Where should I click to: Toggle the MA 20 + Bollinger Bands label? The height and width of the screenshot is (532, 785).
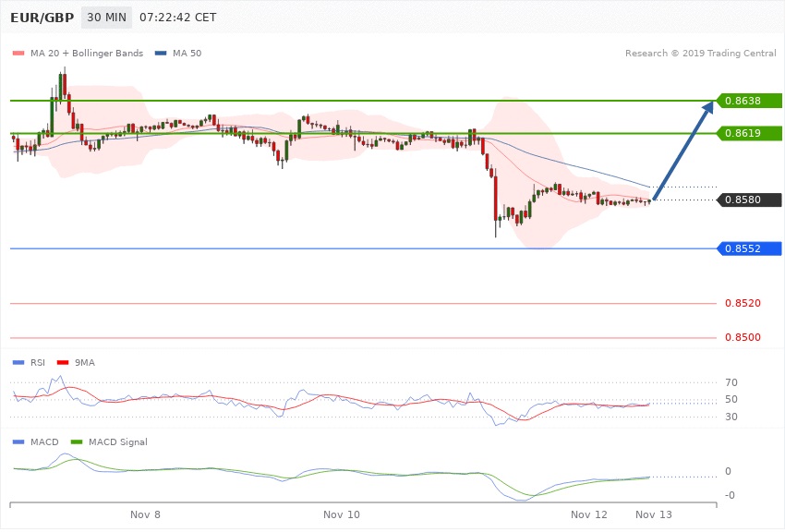tap(87, 54)
